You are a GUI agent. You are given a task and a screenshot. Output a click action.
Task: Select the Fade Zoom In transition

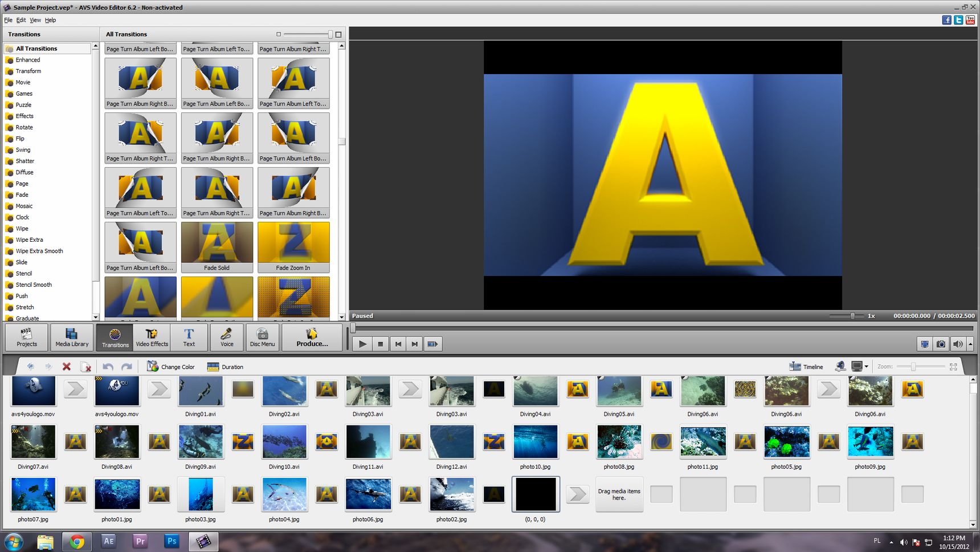click(x=293, y=247)
